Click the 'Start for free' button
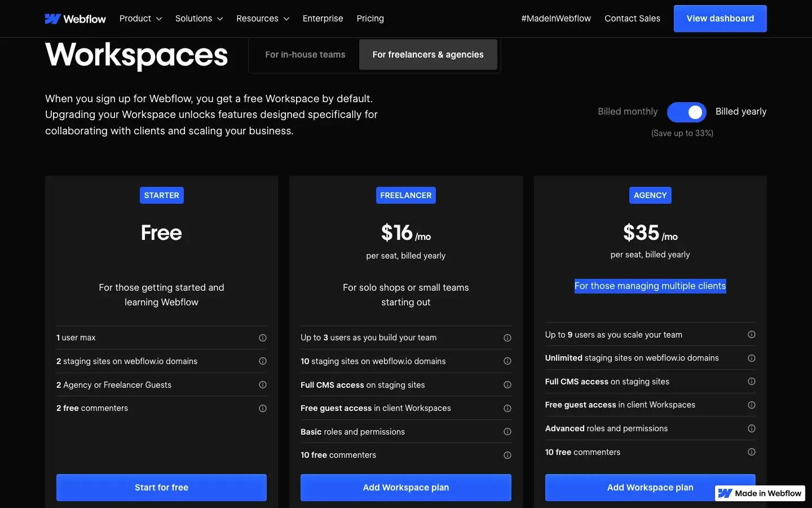Screen dimensions: 812x508 pyautogui.click(x=161, y=488)
